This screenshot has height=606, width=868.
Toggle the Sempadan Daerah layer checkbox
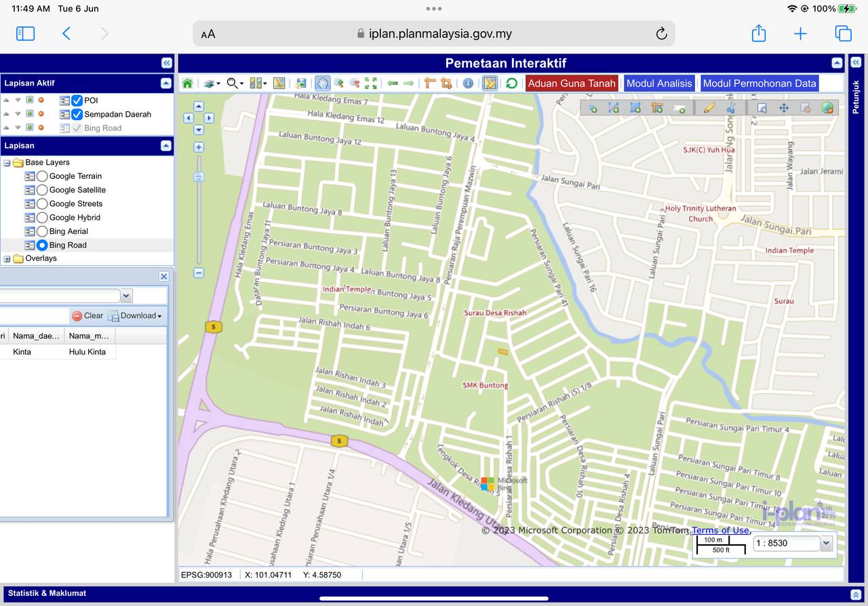tap(77, 115)
